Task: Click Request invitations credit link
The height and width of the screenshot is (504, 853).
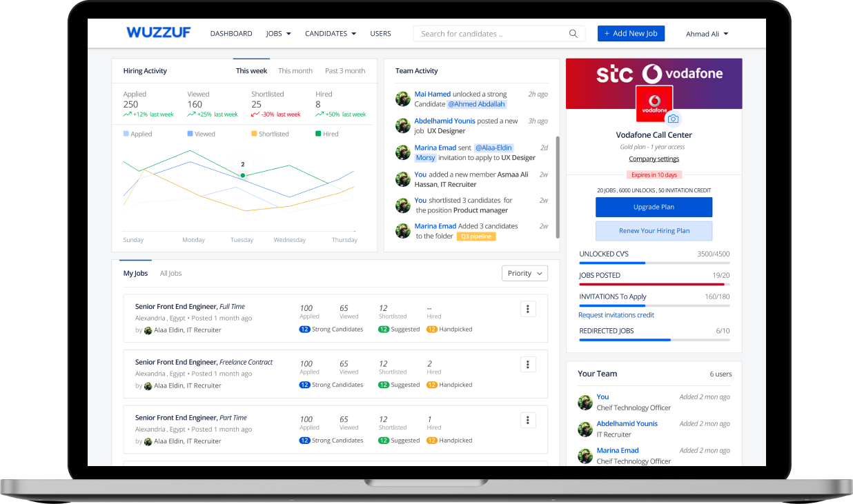Action: point(616,315)
